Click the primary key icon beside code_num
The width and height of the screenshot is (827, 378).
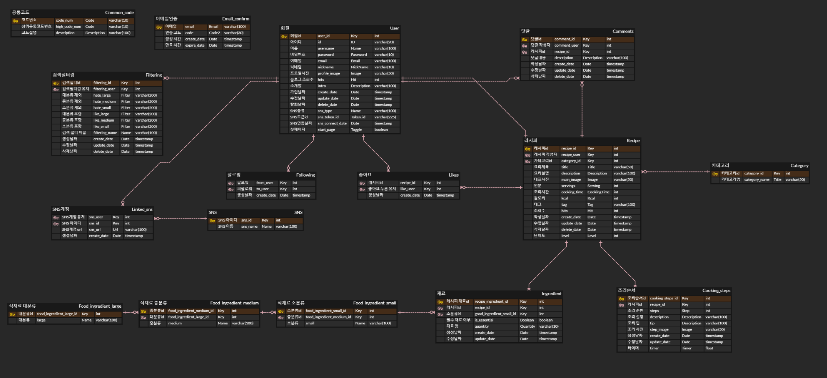15,21
